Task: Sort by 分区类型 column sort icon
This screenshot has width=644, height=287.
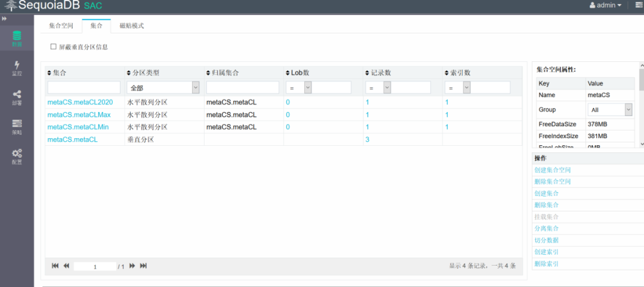Action: tap(129, 73)
